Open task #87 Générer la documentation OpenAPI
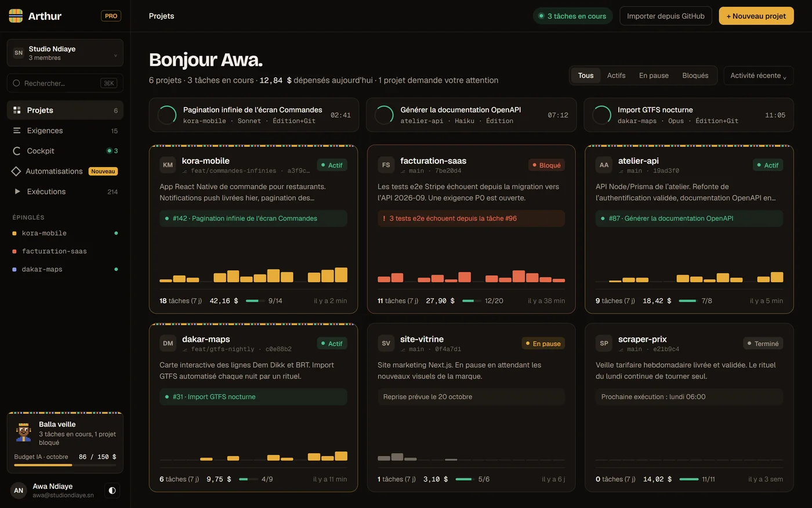The image size is (812, 508). tap(689, 218)
